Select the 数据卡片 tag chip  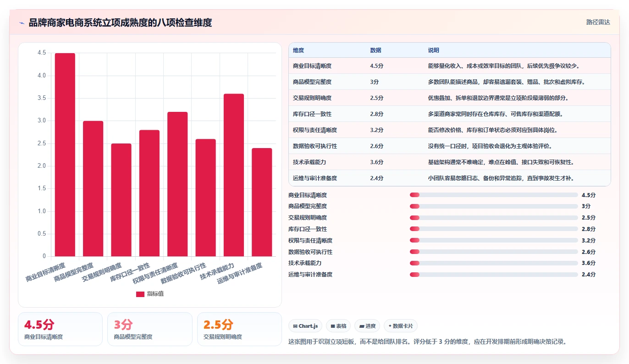(401, 326)
